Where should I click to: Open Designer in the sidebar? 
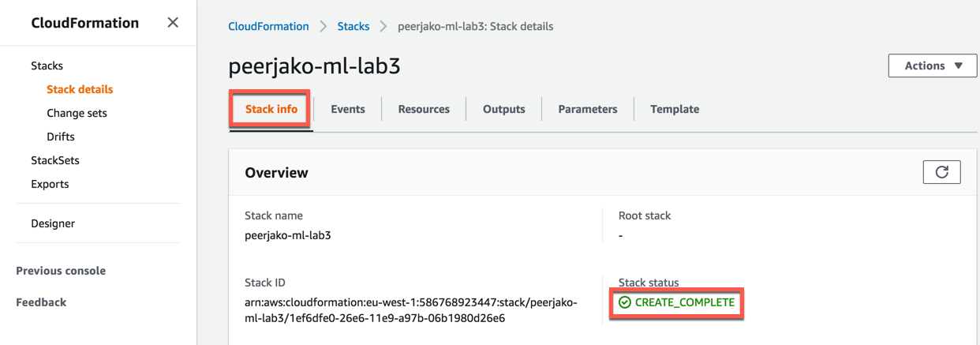pos(53,223)
